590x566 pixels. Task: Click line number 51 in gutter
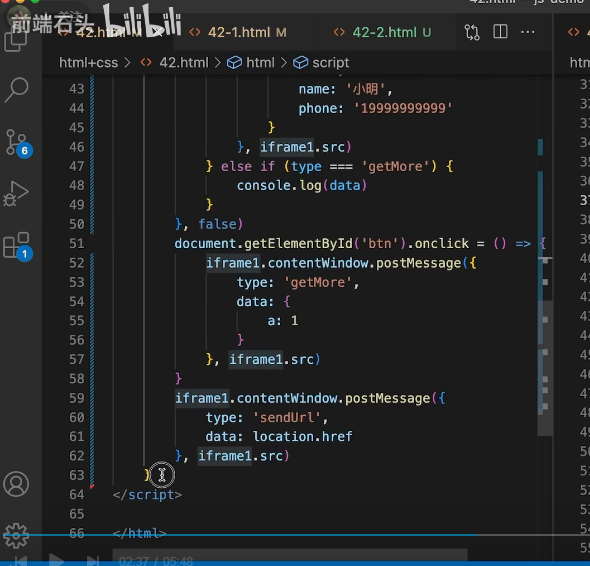[x=77, y=243]
